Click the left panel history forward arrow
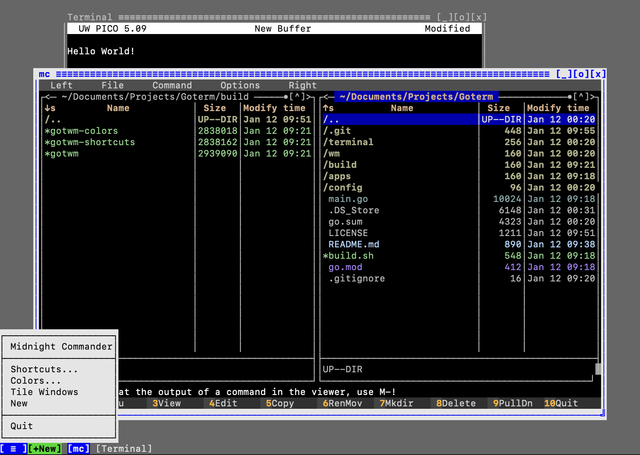 click(x=308, y=97)
